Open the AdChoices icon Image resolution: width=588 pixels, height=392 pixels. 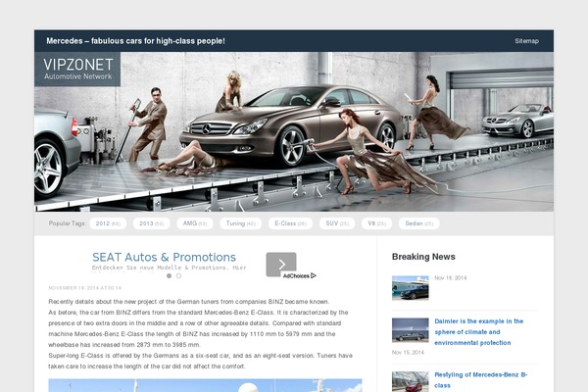coord(299,275)
